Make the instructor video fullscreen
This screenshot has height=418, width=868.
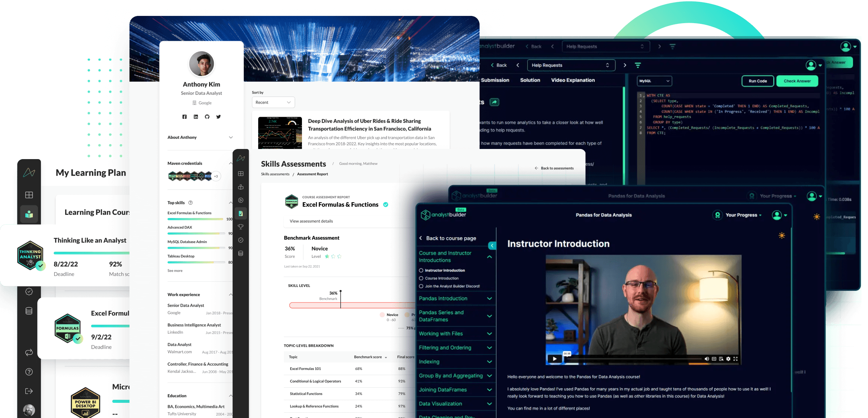(736, 359)
